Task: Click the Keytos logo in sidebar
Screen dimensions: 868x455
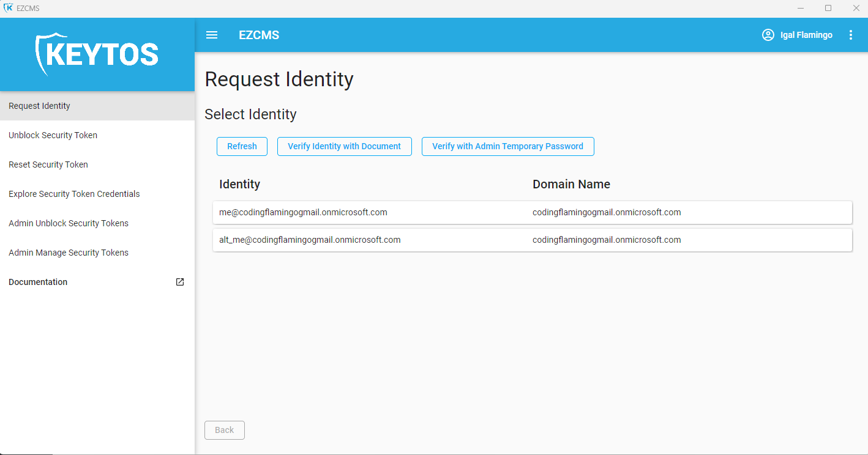Action: click(x=97, y=54)
